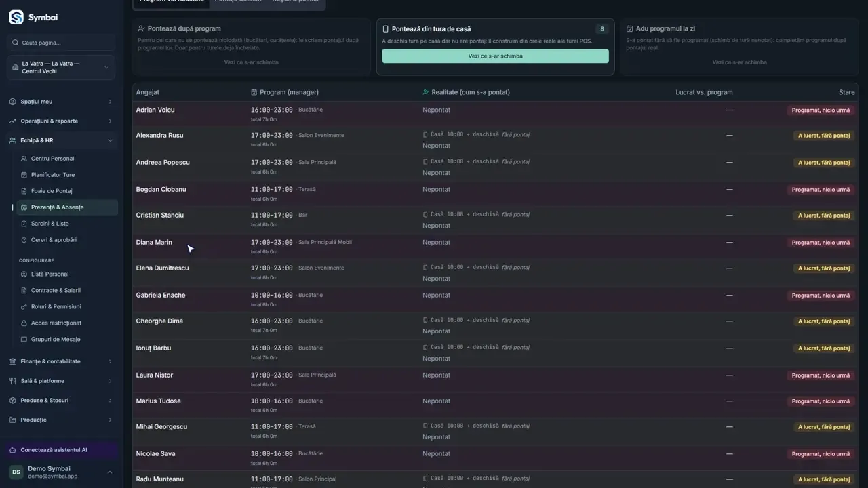868x488 pixels.
Task: Collapse the Echipă & HR section
Action: coord(61,140)
